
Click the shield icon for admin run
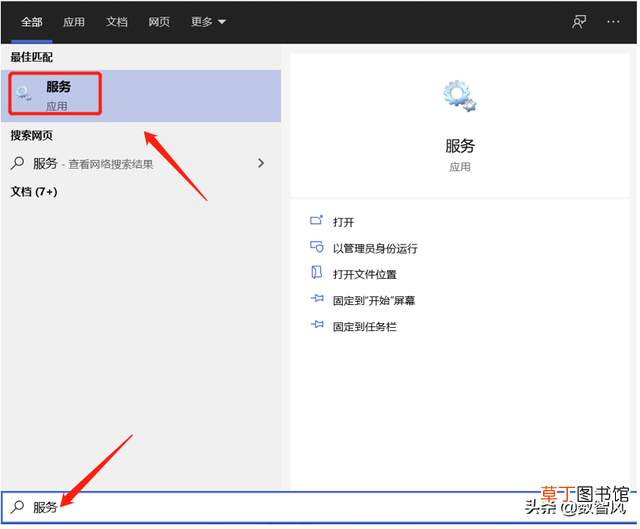click(x=317, y=247)
